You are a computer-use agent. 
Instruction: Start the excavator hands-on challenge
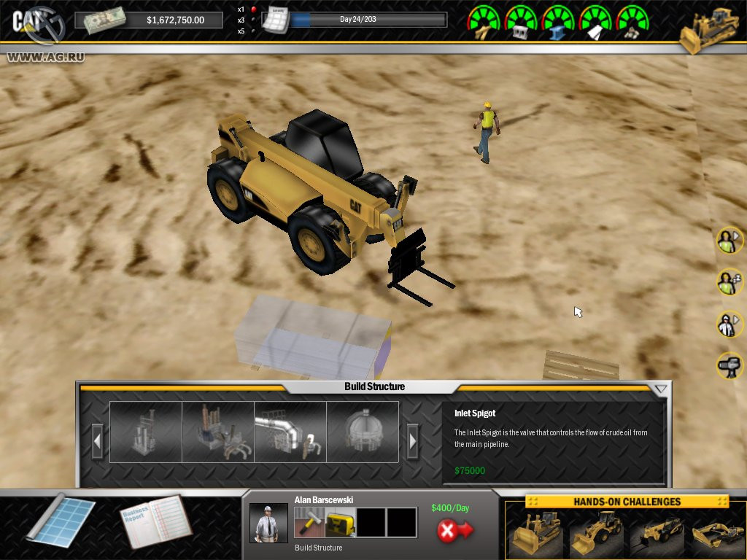[x=717, y=532]
